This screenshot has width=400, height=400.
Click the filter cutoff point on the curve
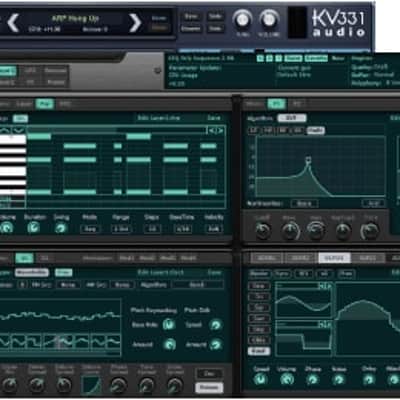(309, 159)
